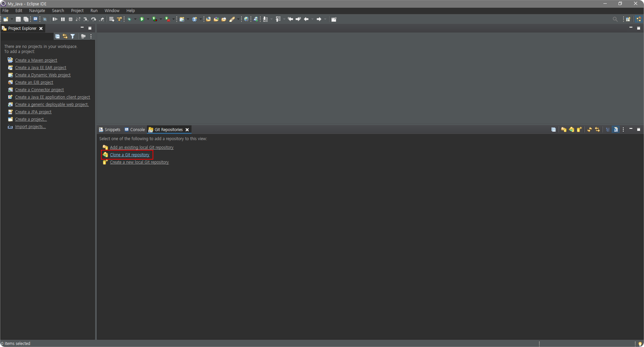Click the Step Return toolbar icon

point(102,19)
